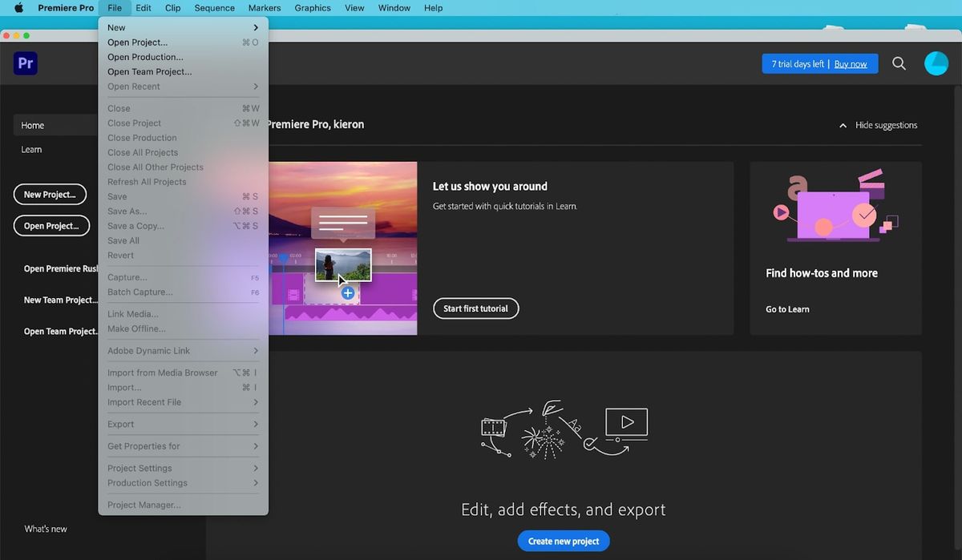Open the Apple menu
This screenshot has height=560, width=962.
pos(18,8)
